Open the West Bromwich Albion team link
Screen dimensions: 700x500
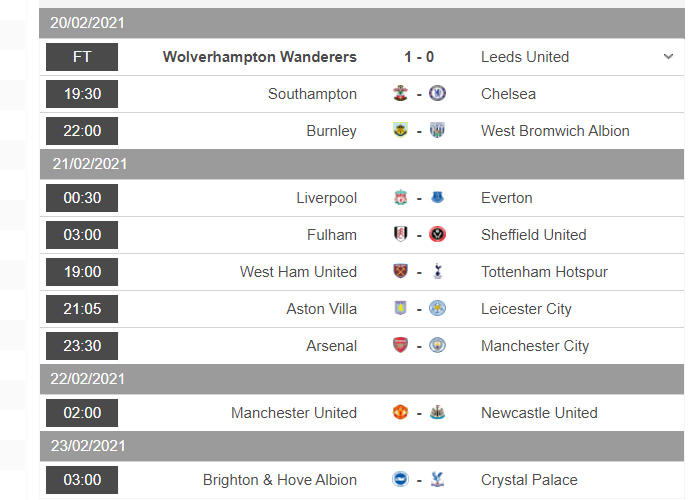tap(555, 131)
